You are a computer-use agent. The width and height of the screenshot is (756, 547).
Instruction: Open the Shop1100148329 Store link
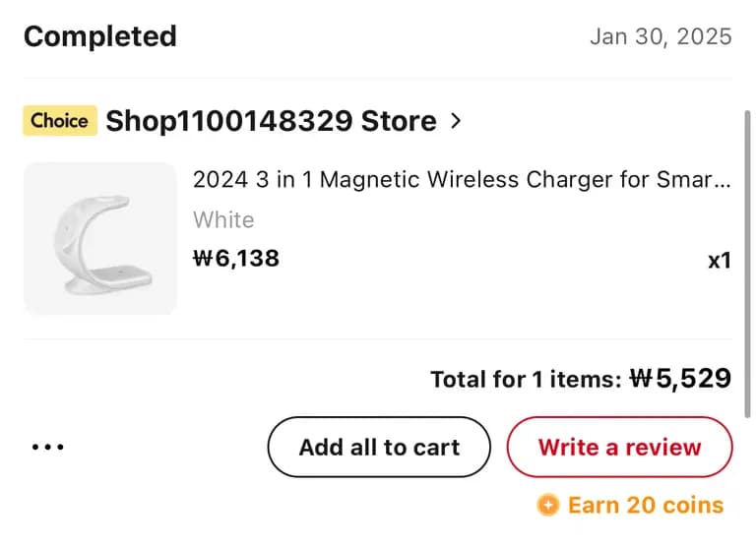point(271,121)
